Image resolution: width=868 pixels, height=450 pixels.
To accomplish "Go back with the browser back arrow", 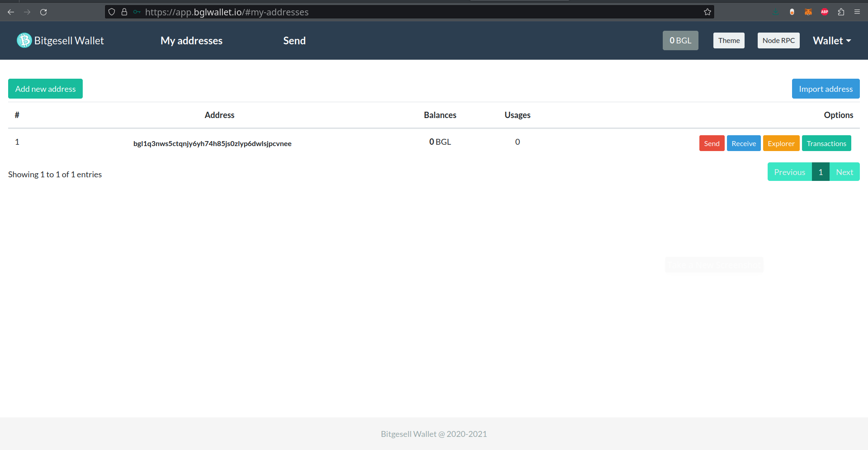I will [x=11, y=12].
